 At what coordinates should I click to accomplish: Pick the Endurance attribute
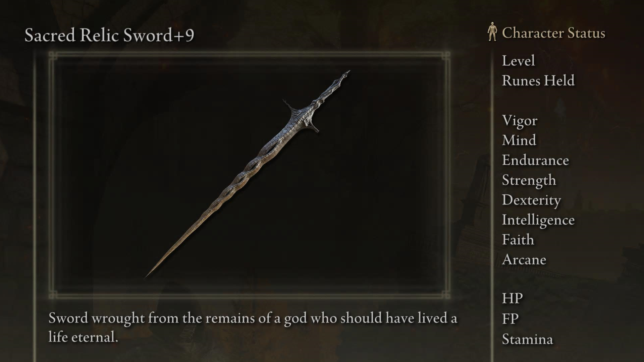[x=535, y=160]
